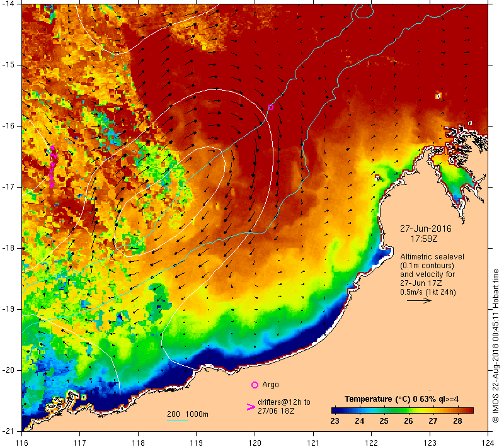Click the '-19' latitude axis label
The image size is (504, 447).
(8, 309)
